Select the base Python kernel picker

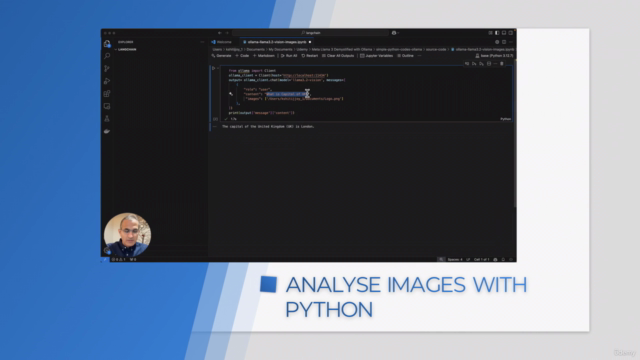click(494, 56)
